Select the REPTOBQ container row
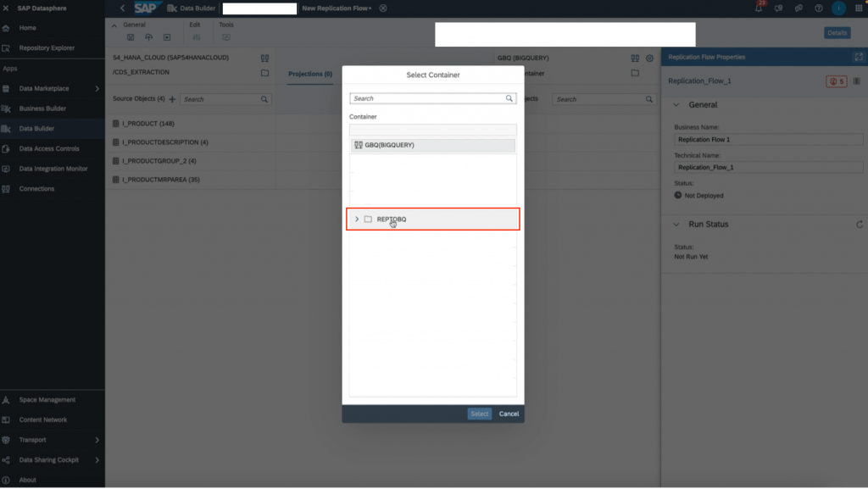868x489 pixels. pos(433,219)
